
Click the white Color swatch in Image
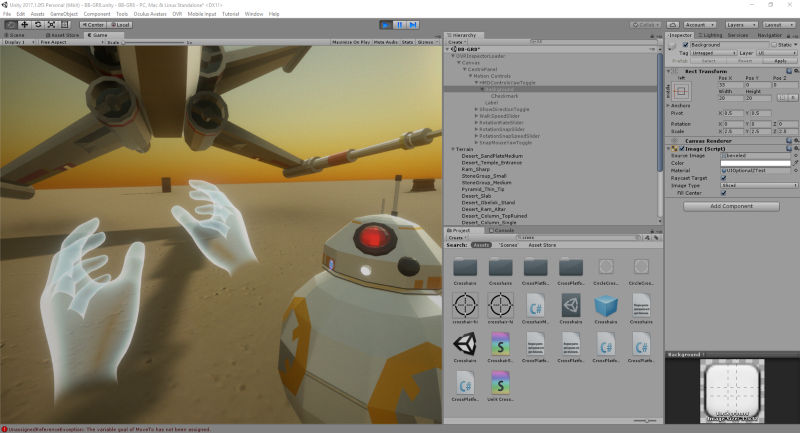tap(755, 164)
